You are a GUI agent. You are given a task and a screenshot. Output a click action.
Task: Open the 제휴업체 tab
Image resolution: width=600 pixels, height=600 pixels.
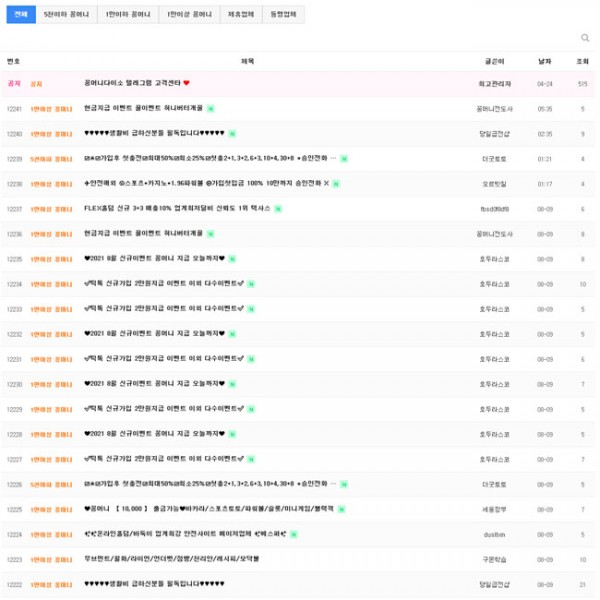tap(241, 15)
